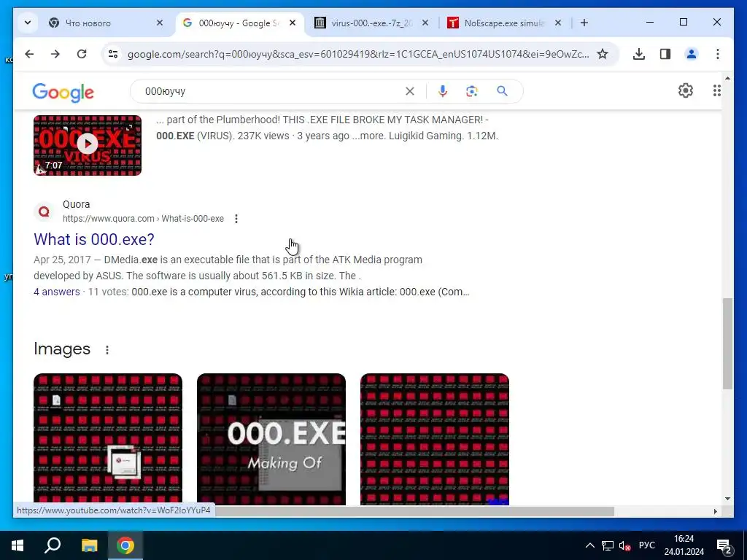Open options for Quora result

pos(236,219)
